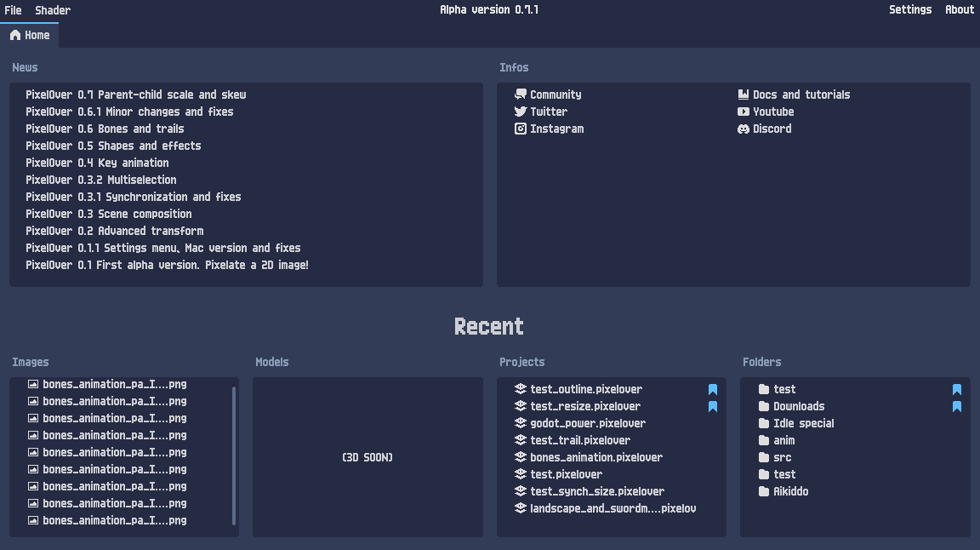Read PixelOver 0.2 Advanced transform news

[114, 231]
